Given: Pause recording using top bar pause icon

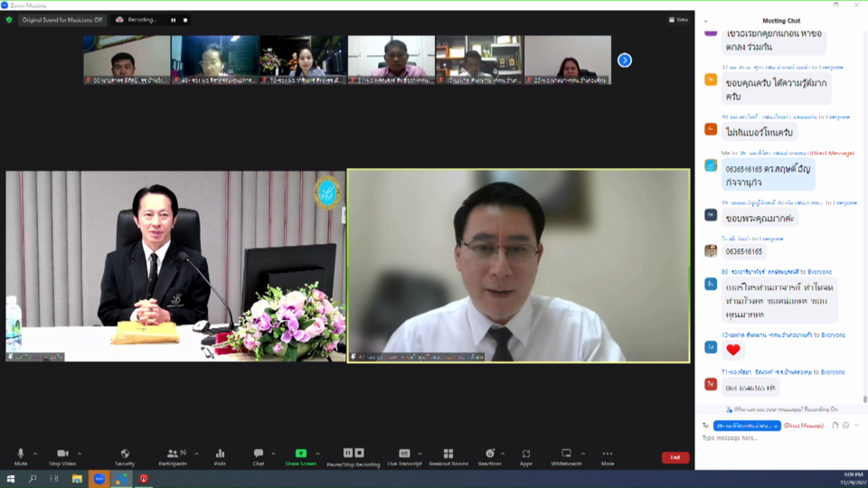Looking at the screenshot, I should coord(174,20).
